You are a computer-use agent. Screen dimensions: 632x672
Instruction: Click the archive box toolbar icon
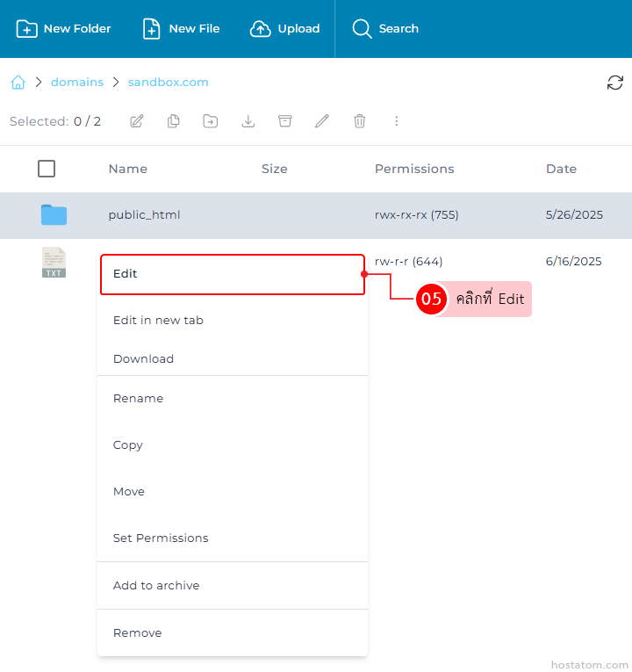coord(285,121)
